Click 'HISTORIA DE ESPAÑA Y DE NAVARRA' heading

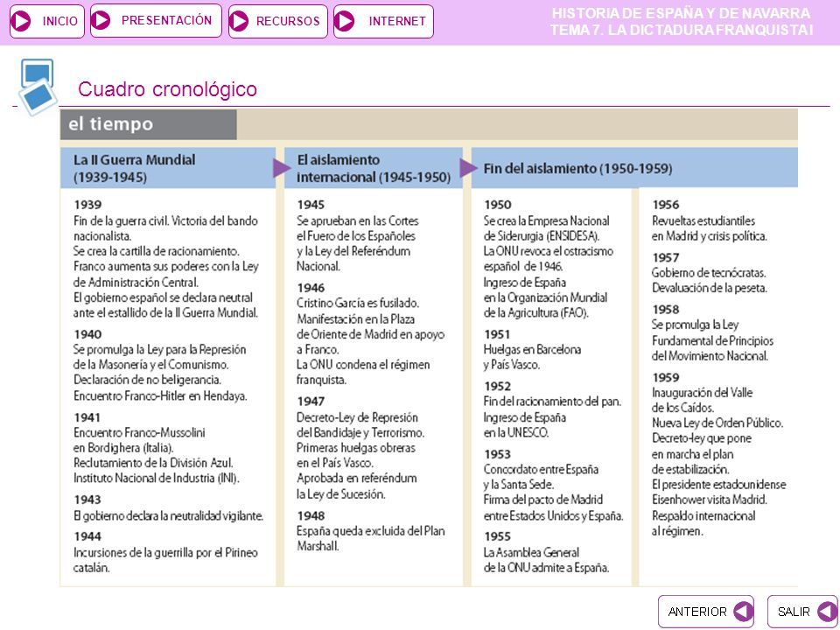(681, 13)
